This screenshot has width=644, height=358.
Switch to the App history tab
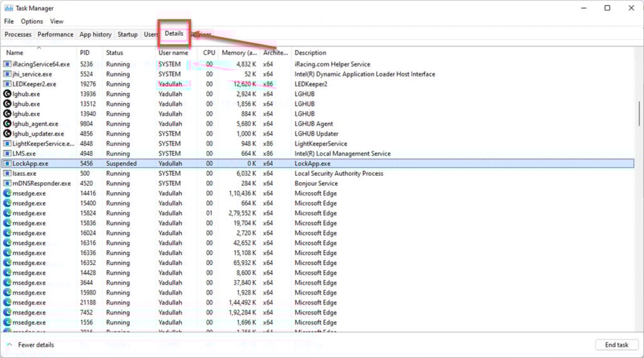(96, 35)
